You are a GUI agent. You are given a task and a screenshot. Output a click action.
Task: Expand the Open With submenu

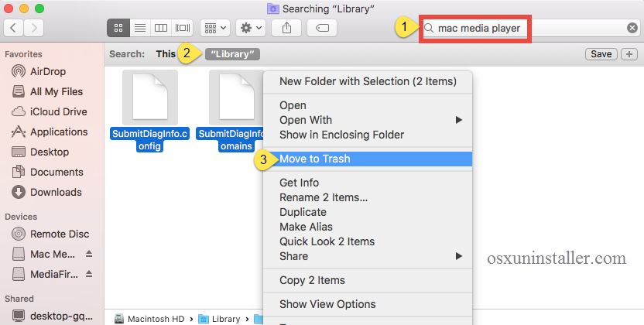click(x=459, y=120)
